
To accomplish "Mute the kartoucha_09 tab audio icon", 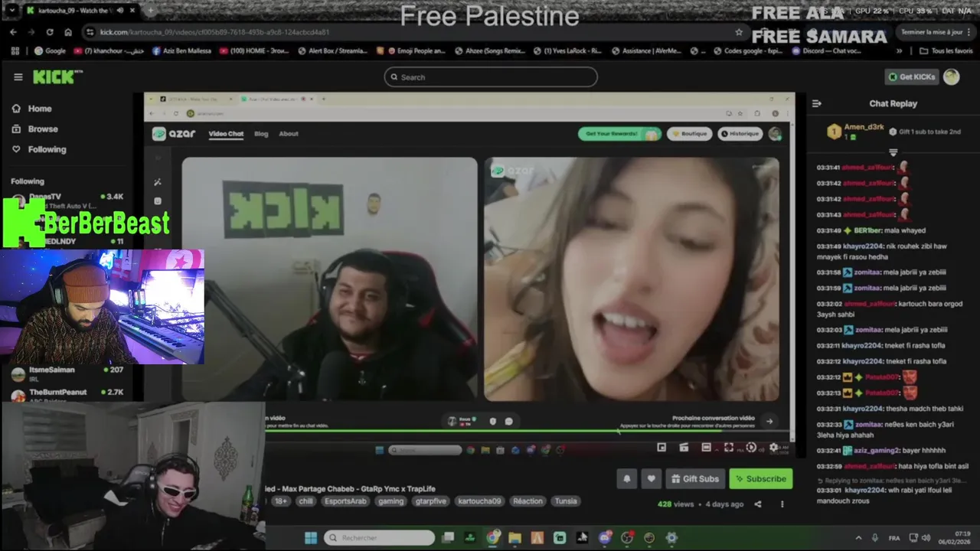I will [x=120, y=11].
